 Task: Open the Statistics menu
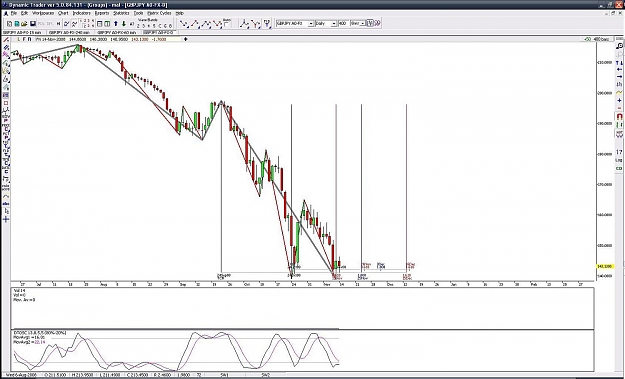[121, 13]
